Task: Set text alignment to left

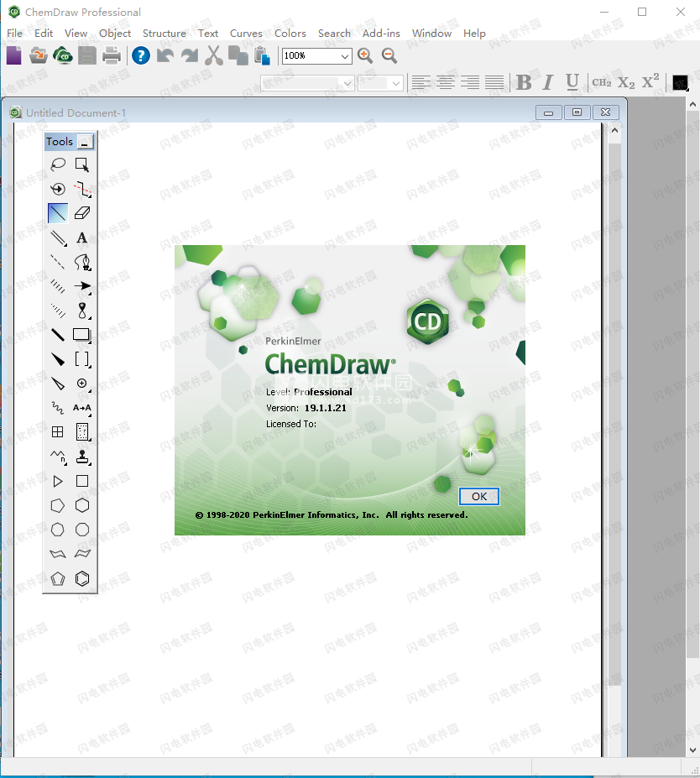Action: click(421, 82)
